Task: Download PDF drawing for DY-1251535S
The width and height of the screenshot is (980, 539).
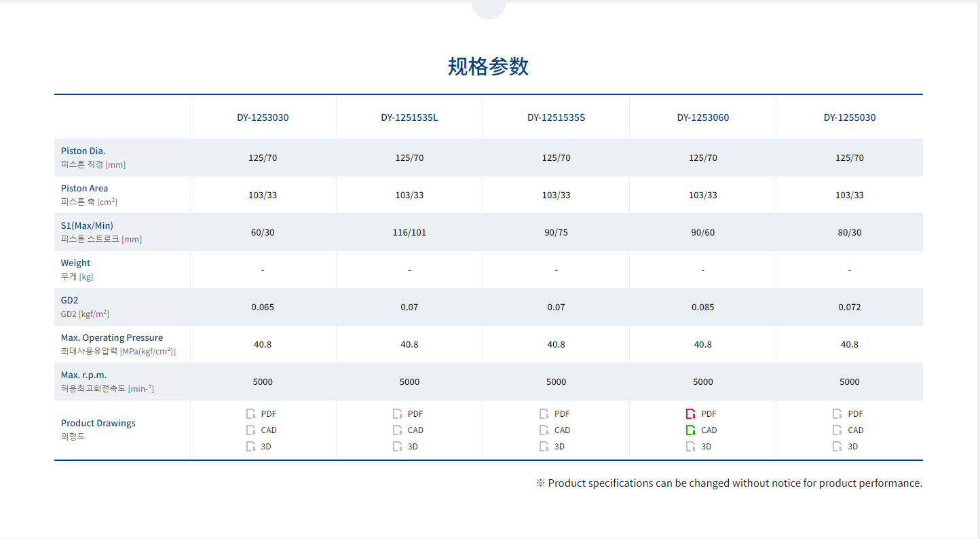Action: point(554,413)
